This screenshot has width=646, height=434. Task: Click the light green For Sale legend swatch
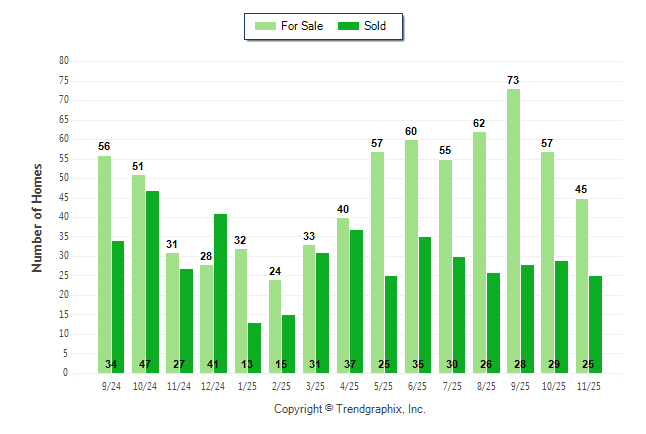tap(267, 26)
